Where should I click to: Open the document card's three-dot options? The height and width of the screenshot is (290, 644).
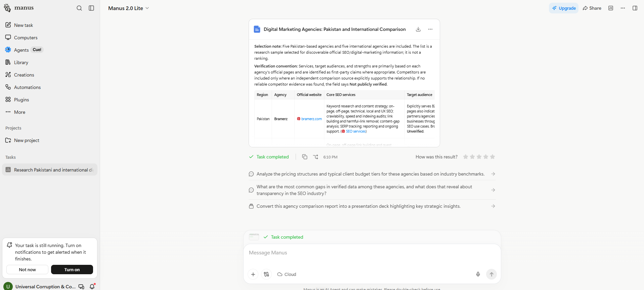(x=430, y=29)
